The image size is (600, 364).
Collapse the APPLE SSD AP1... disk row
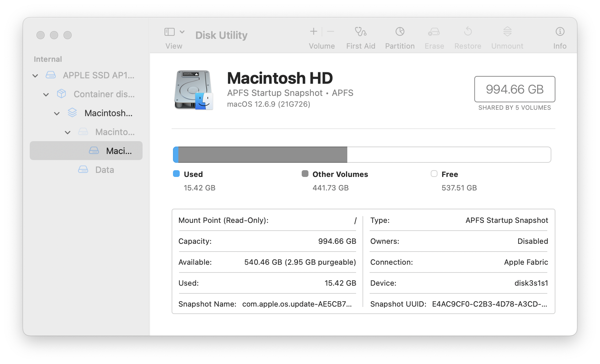click(35, 76)
